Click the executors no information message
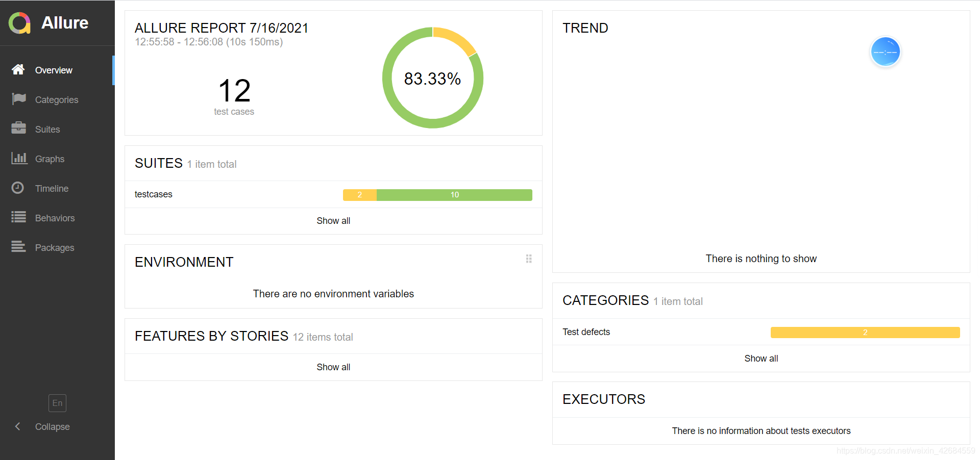The height and width of the screenshot is (460, 980). tap(761, 431)
